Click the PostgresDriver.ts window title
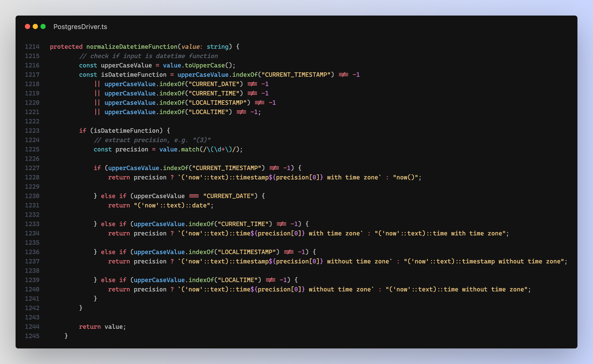Image resolution: width=593 pixels, height=364 pixels. (80, 27)
